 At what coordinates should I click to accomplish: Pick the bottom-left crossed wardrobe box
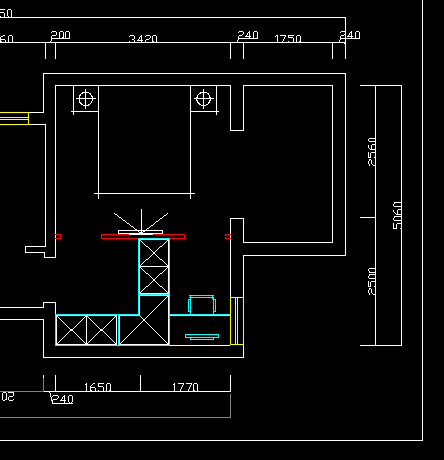pos(72,330)
